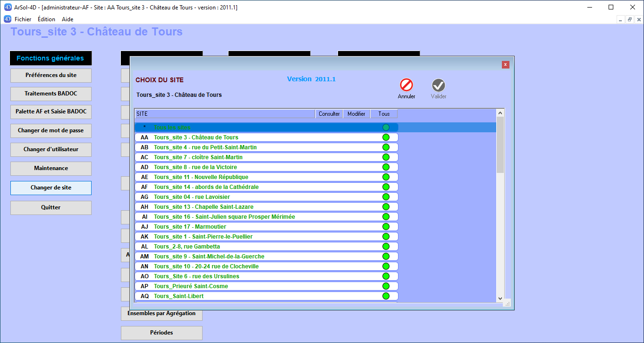Click green status dot for Château de Tours
This screenshot has height=343, width=644.
tap(386, 137)
